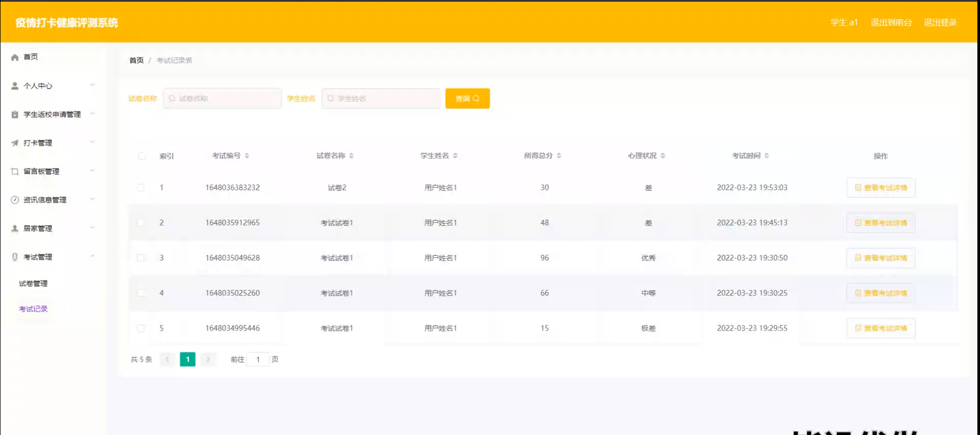Open 试卷管理 submenu item

click(x=33, y=284)
